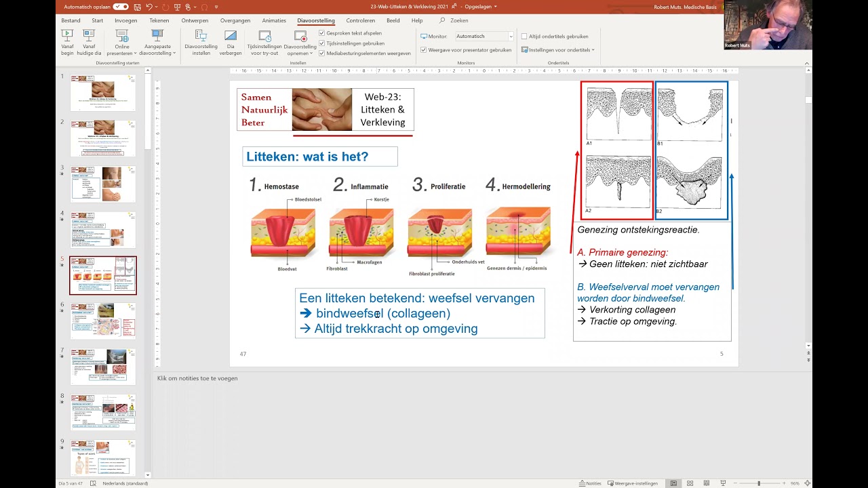Image resolution: width=868 pixels, height=488 pixels.
Task: Open Opgeslagen save status dropdown
Action: tap(481, 7)
